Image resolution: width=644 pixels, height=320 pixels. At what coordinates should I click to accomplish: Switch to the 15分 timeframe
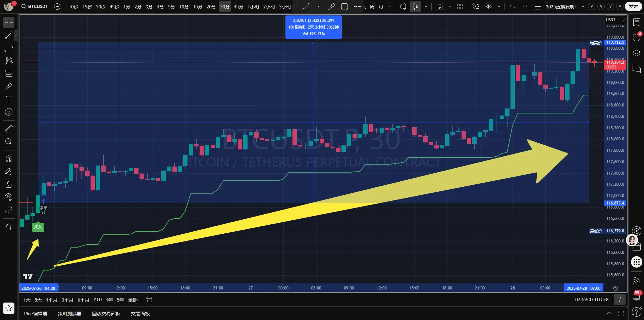(198, 7)
